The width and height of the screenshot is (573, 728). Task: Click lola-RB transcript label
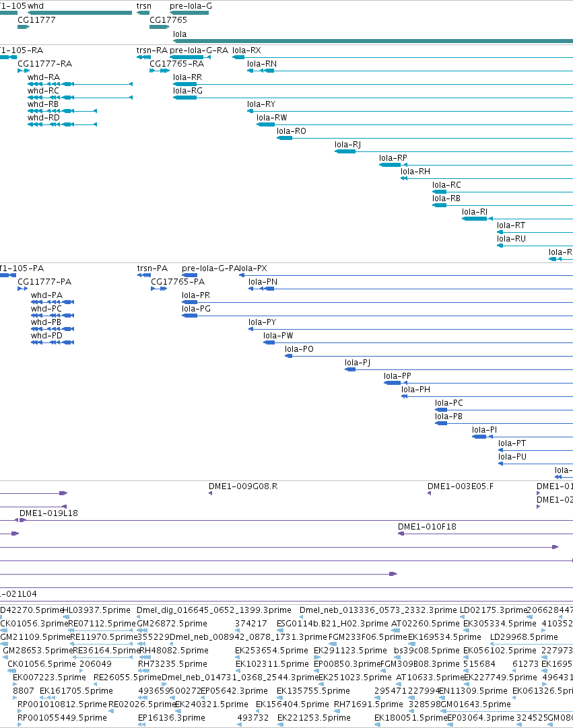click(x=446, y=198)
